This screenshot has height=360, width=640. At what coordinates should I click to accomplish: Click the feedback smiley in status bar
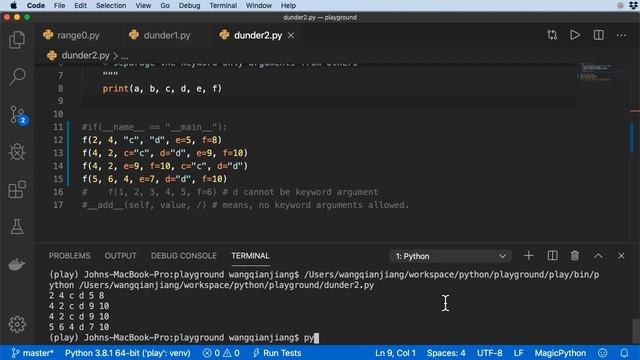pyautogui.click(x=602, y=353)
